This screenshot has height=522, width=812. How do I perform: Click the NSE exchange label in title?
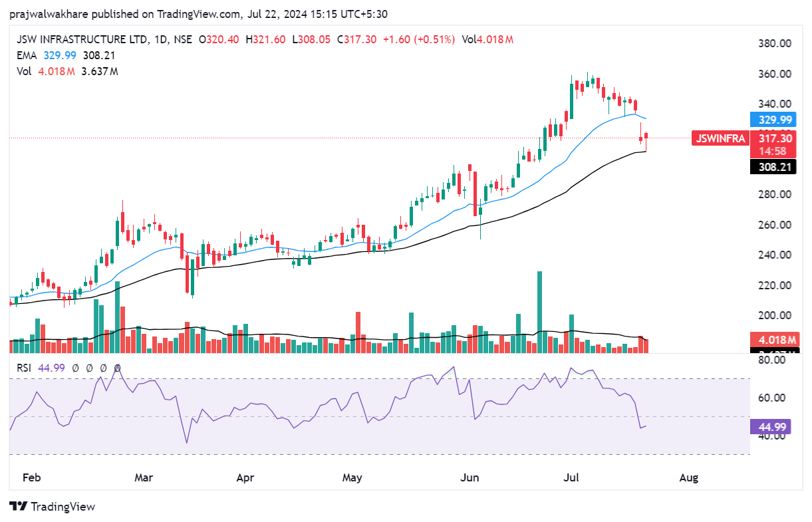click(x=184, y=40)
